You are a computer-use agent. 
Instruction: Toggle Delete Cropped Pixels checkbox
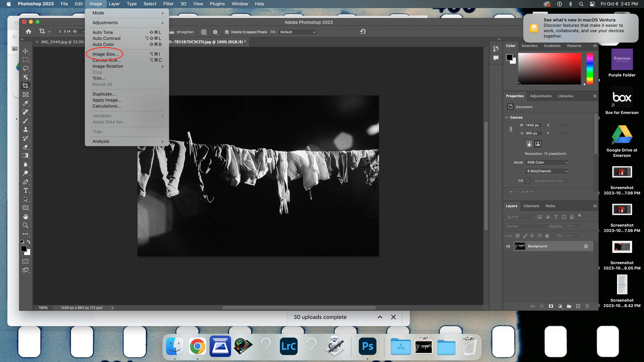tap(227, 32)
